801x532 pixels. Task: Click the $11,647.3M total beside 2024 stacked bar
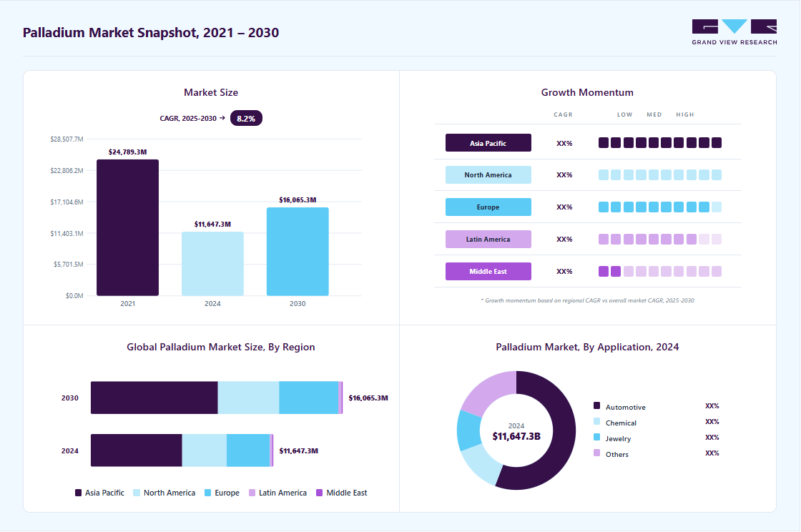click(x=299, y=450)
